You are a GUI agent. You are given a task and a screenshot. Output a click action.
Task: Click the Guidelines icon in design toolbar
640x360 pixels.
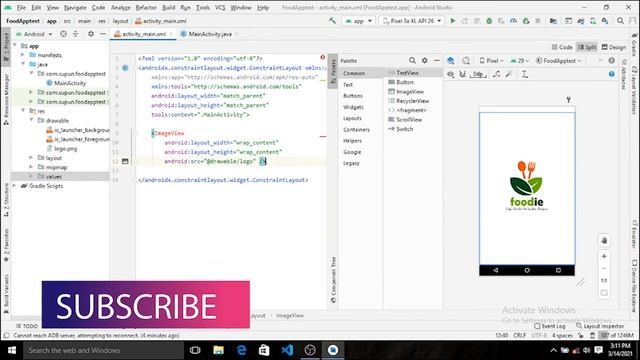[524, 74]
